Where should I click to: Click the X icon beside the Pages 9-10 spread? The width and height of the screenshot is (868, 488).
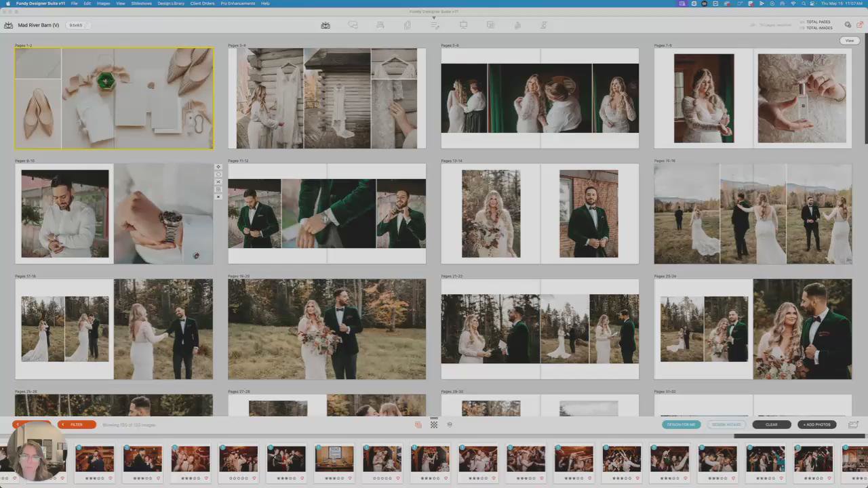(218, 197)
